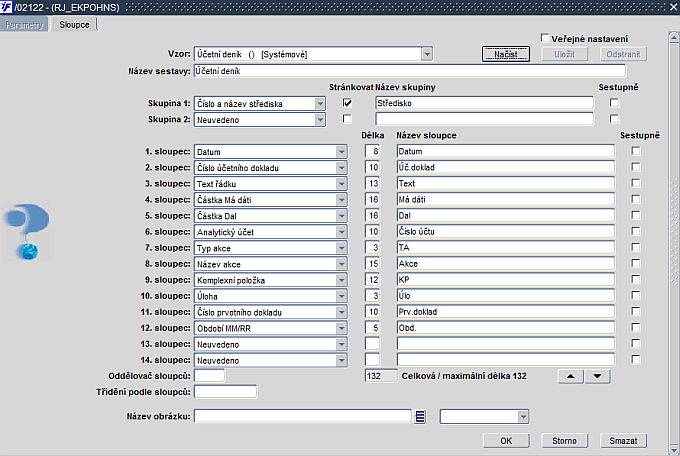Open Skupina 1 dropdown

point(320,104)
